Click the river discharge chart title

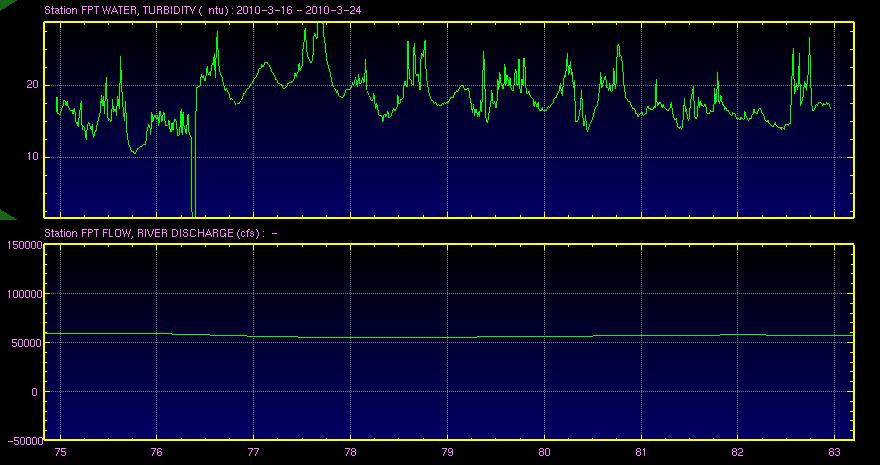[161, 233]
